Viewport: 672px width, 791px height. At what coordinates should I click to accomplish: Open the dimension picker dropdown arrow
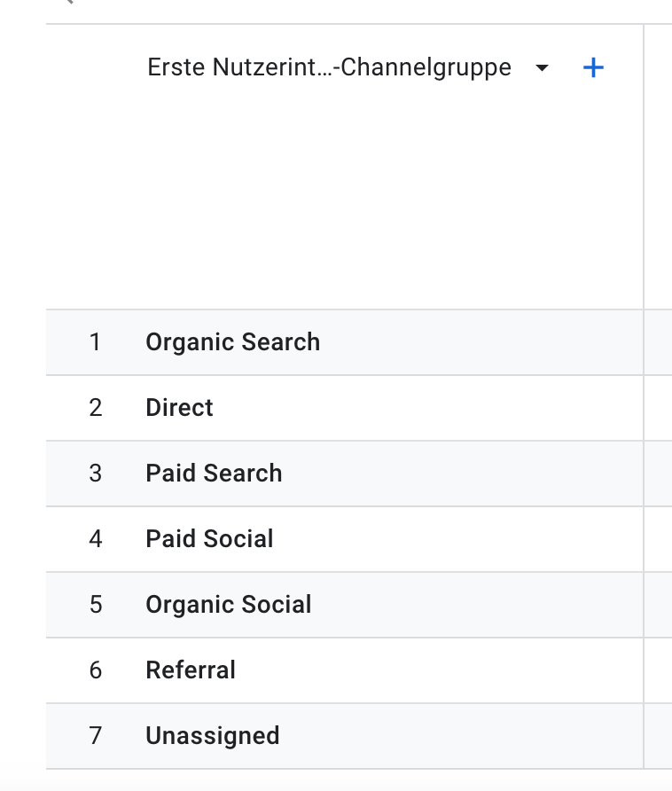tap(542, 67)
